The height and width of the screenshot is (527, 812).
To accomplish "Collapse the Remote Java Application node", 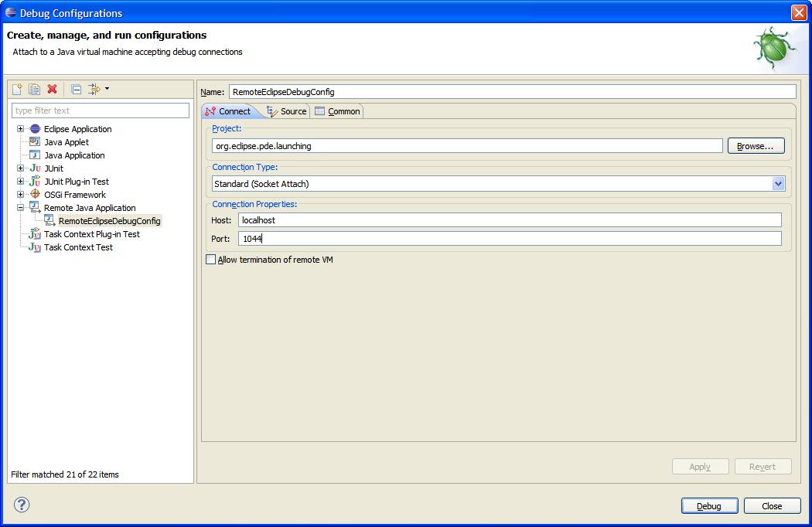I will pos(20,208).
